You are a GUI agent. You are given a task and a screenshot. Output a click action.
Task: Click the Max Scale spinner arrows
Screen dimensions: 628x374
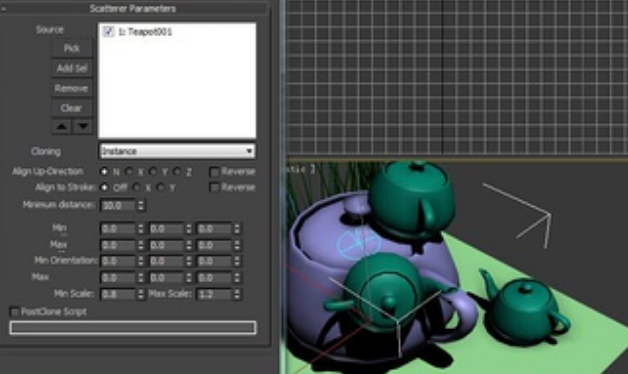pos(237,294)
